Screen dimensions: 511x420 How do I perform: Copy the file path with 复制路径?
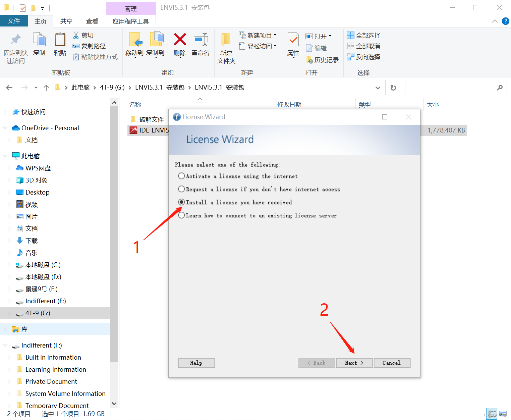(x=89, y=46)
